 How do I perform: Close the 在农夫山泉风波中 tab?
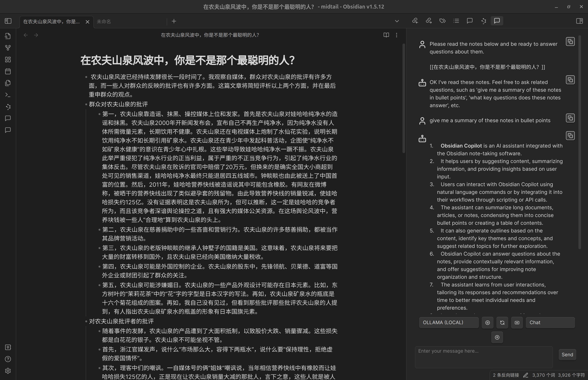87,22
